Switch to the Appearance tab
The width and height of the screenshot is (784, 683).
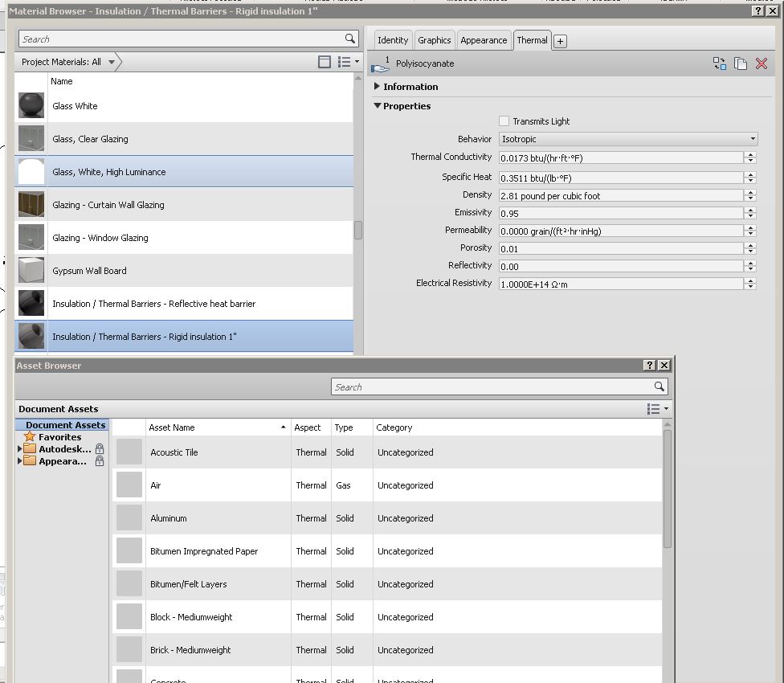click(x=484, y=40)
